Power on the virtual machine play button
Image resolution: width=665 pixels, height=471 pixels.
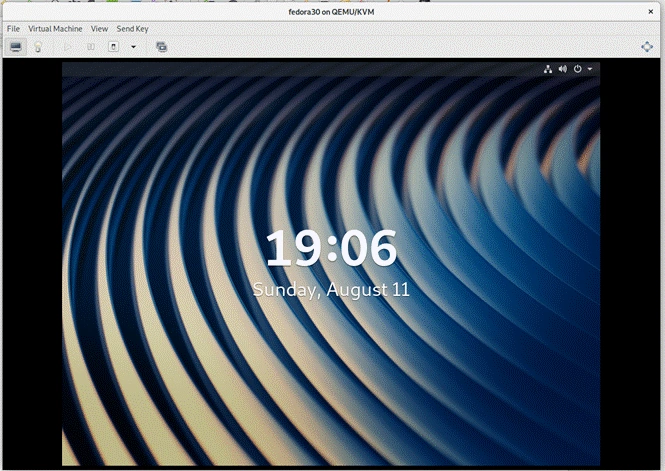pos(67,47)
